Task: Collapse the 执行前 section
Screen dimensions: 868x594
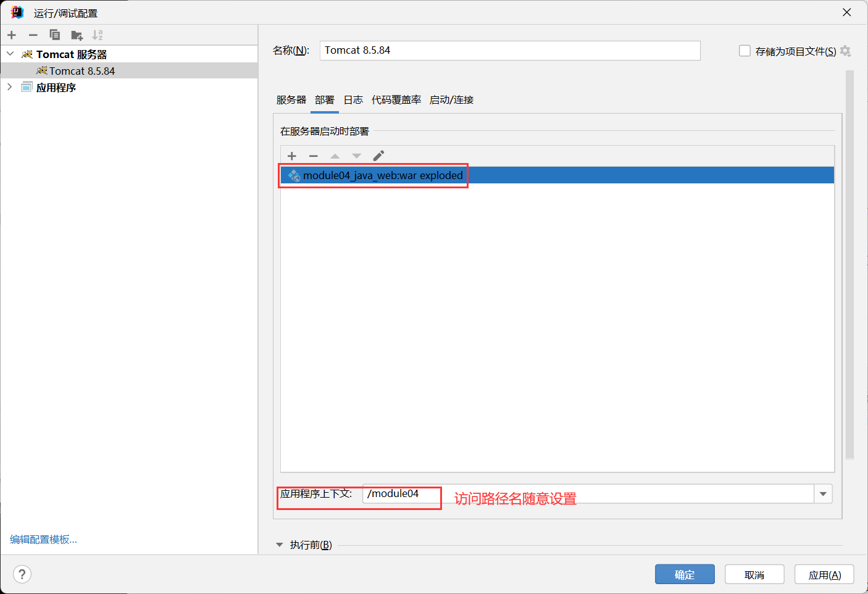Action: coord(279,545)
